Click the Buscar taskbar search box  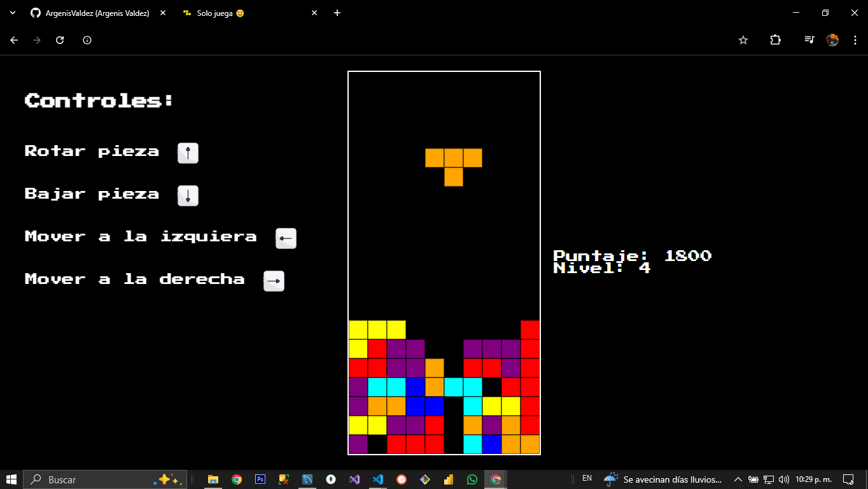click(x=106, y=479)
